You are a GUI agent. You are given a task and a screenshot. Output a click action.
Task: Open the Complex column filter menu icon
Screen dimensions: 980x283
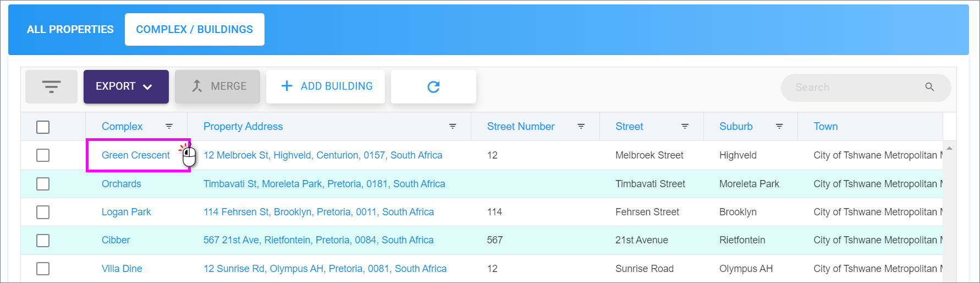pyautogui.click(x=169, y=127)
